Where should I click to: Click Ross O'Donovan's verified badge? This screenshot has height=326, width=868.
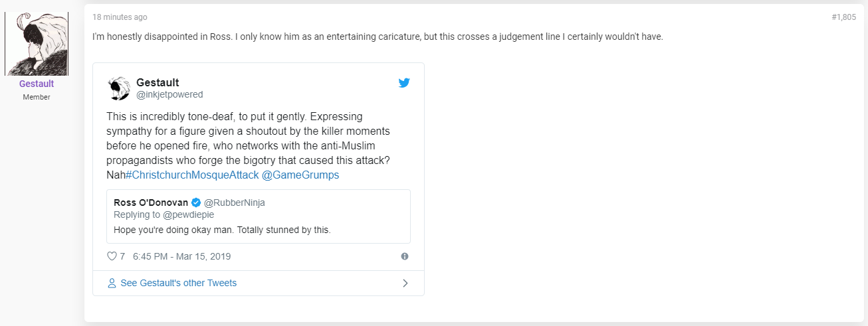[x=197, y=203]
